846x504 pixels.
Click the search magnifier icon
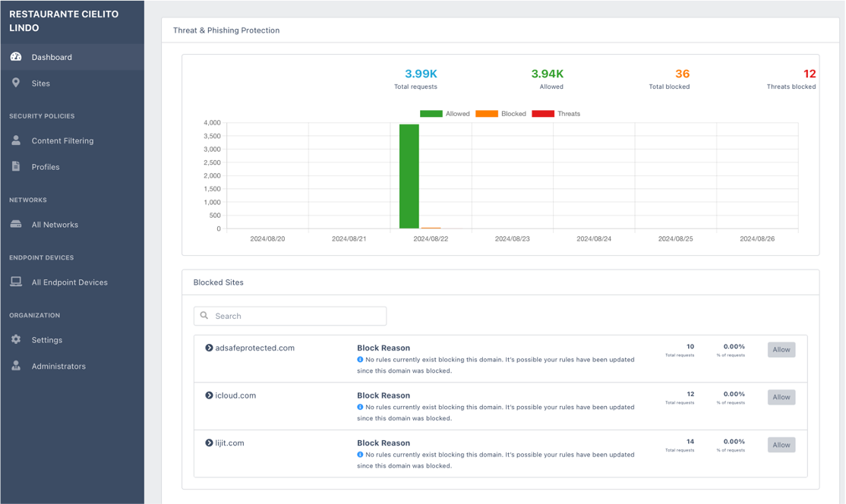(204, 315)
